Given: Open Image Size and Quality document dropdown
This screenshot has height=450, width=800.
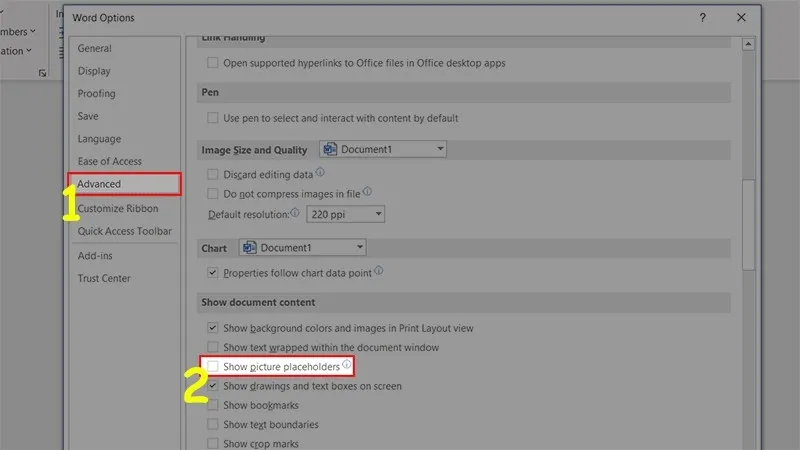Looking at the screenshot, I should (383, 150).
